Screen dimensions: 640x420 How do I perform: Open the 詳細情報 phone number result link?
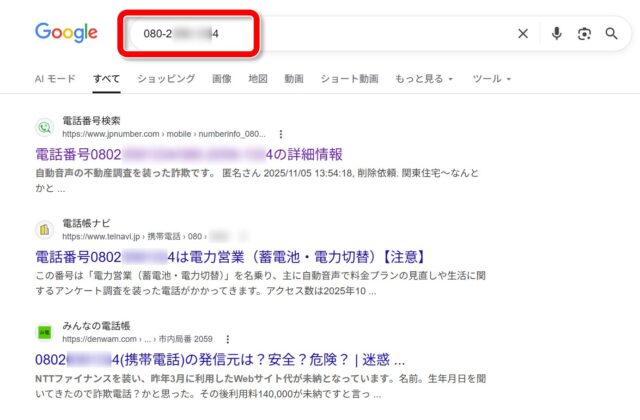pos(189,154)
